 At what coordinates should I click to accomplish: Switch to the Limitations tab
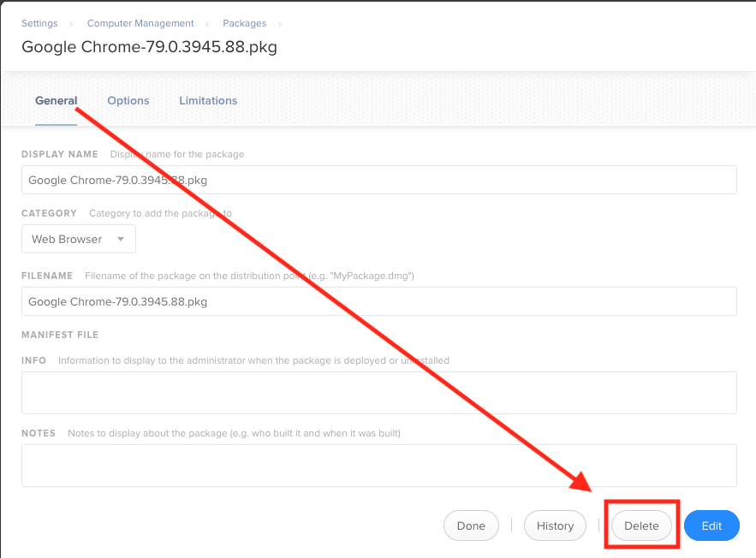208,101
